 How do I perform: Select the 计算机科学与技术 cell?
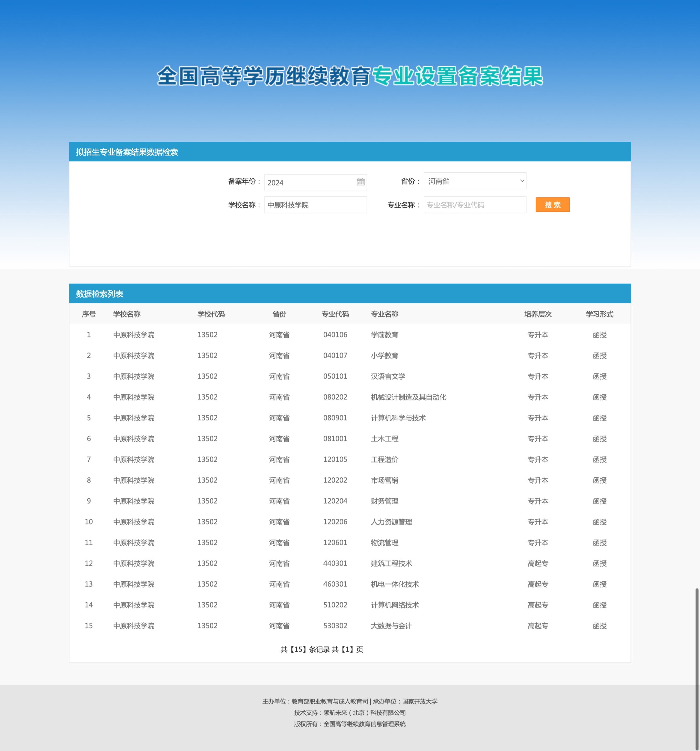[398, 418]
